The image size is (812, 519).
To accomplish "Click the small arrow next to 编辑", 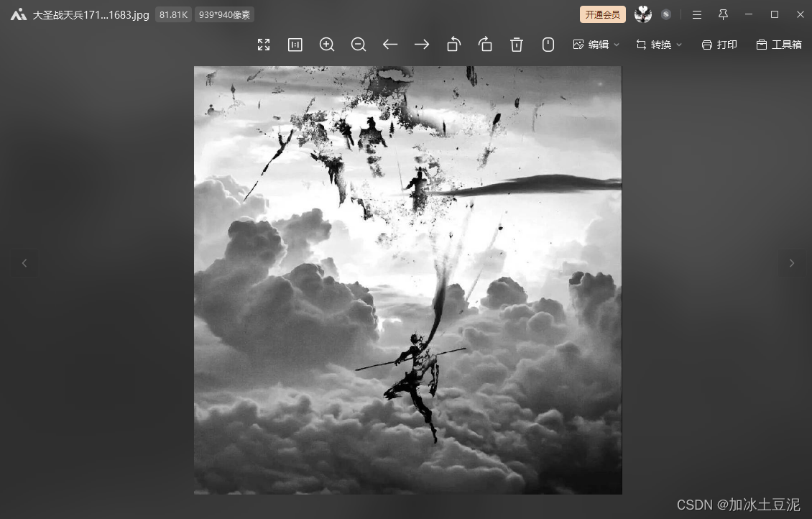I will [x=617, y=45].
